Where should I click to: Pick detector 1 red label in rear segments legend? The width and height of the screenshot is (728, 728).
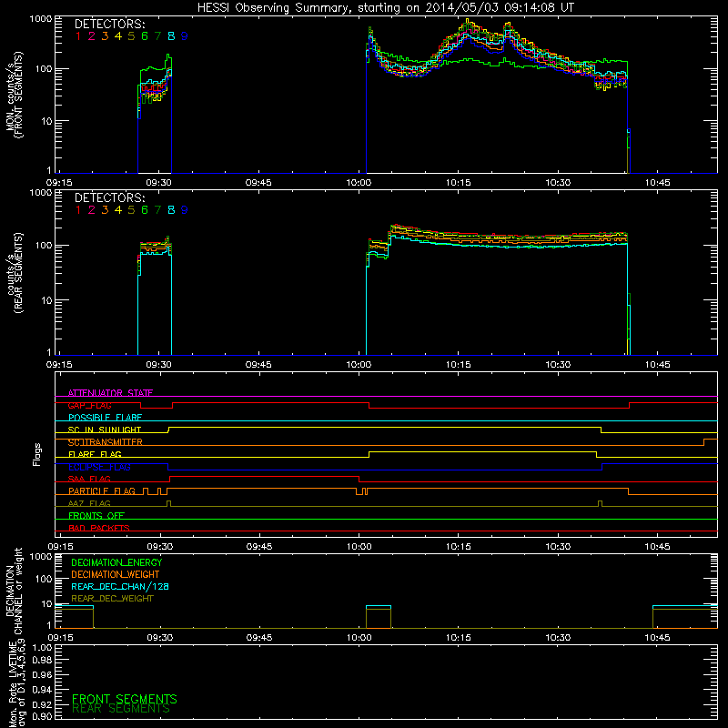point(78,210)
